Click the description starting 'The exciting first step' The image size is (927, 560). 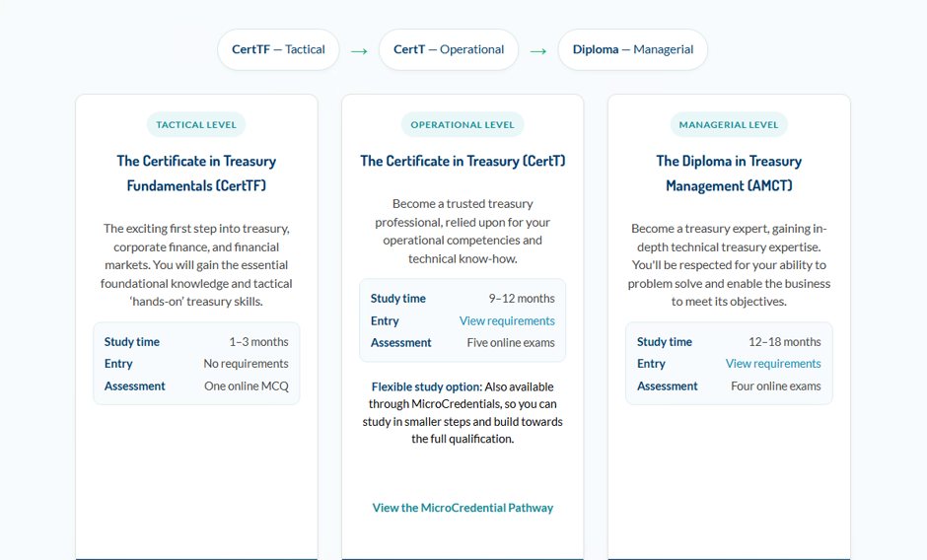(196, 265)
